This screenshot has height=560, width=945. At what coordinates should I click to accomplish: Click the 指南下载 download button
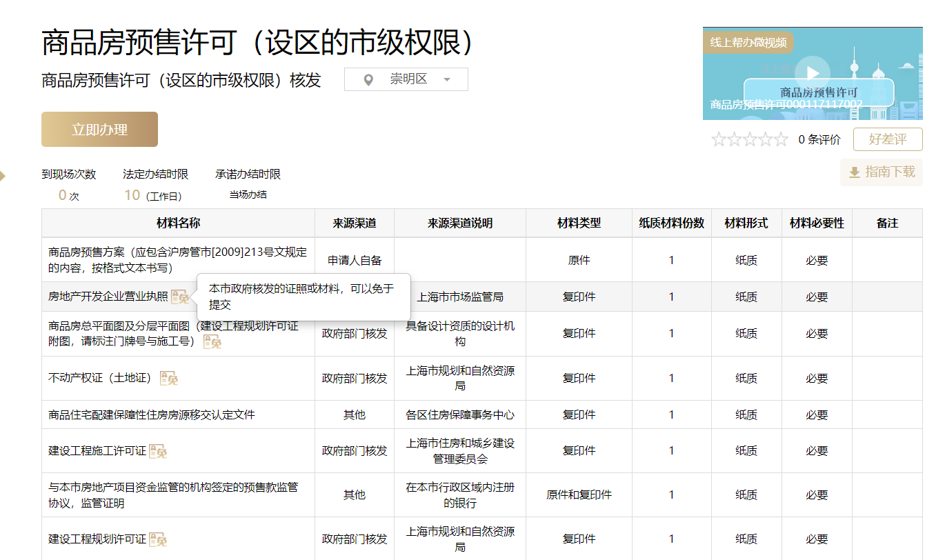tap(881, 172)
